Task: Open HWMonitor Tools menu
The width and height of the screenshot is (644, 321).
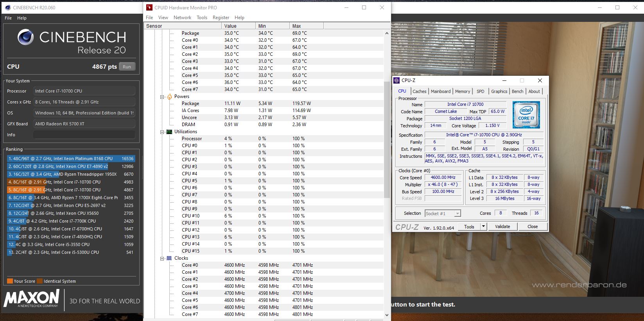Action: coord(202,18)
